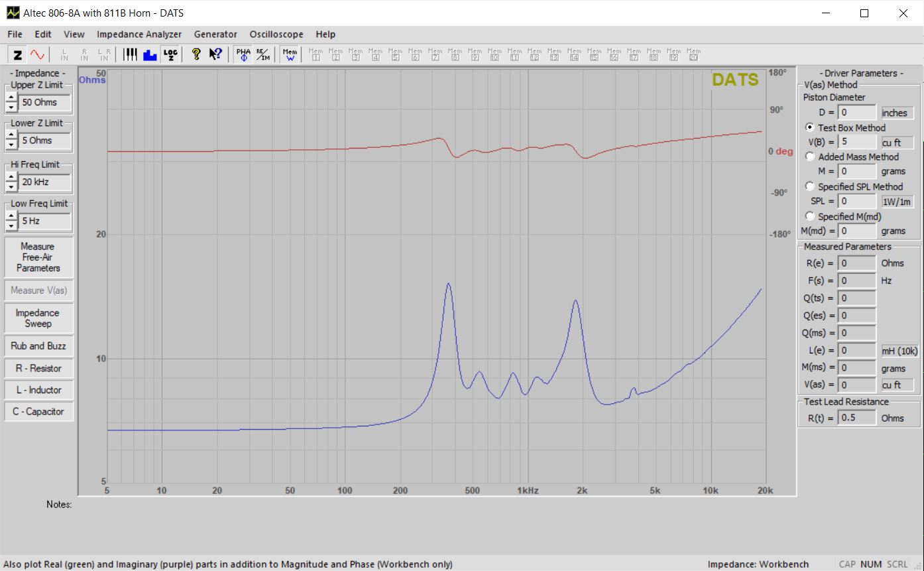Click Measure Free-Air Parameters button
924x571 pixels.
pyautogui.click(x=38, y=257)
